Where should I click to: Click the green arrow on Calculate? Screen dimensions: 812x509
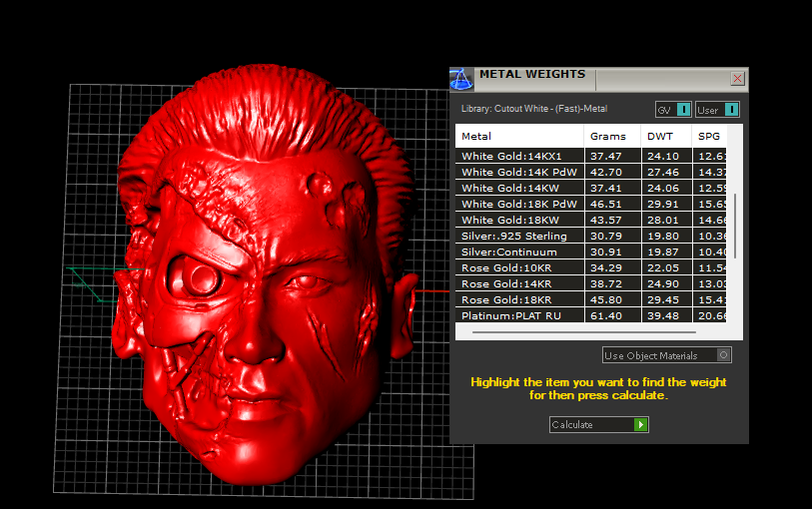(x=640, y=425)
